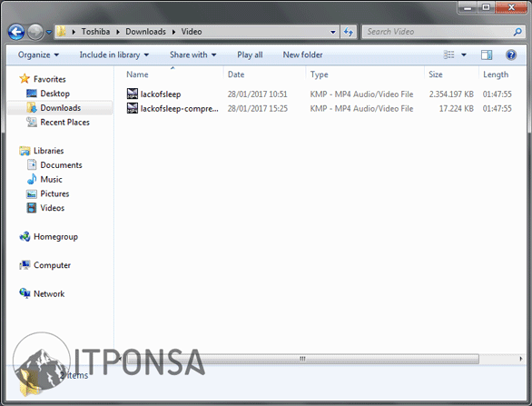Open the Organize menu
Screen dimensions: 532x406
coord(38,54)
